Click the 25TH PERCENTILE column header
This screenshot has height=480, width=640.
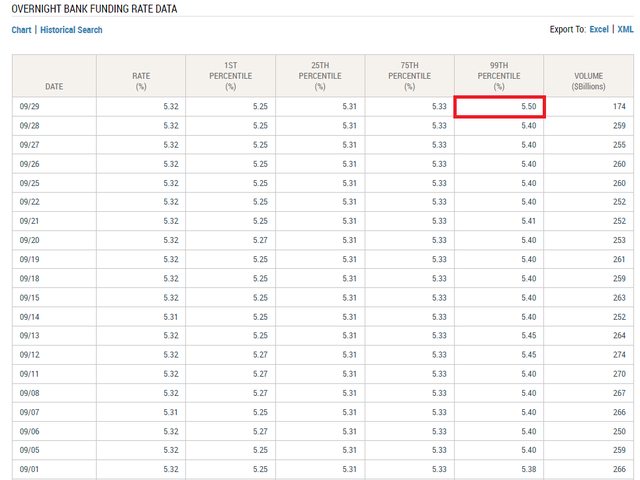(x=320, y=76)
